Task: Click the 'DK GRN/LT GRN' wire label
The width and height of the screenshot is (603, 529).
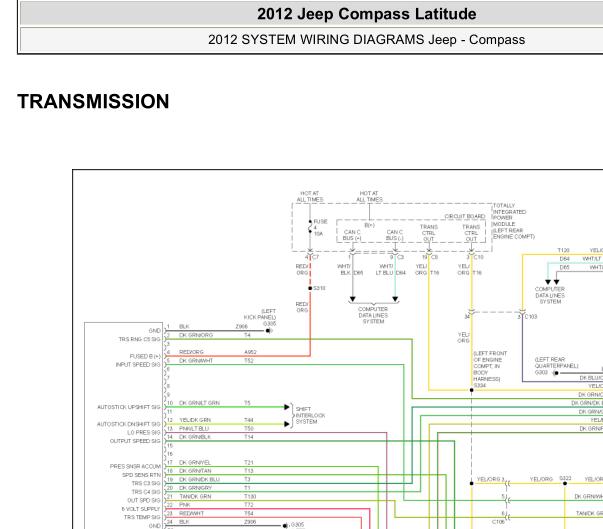Action: click(x=199, y=403)
